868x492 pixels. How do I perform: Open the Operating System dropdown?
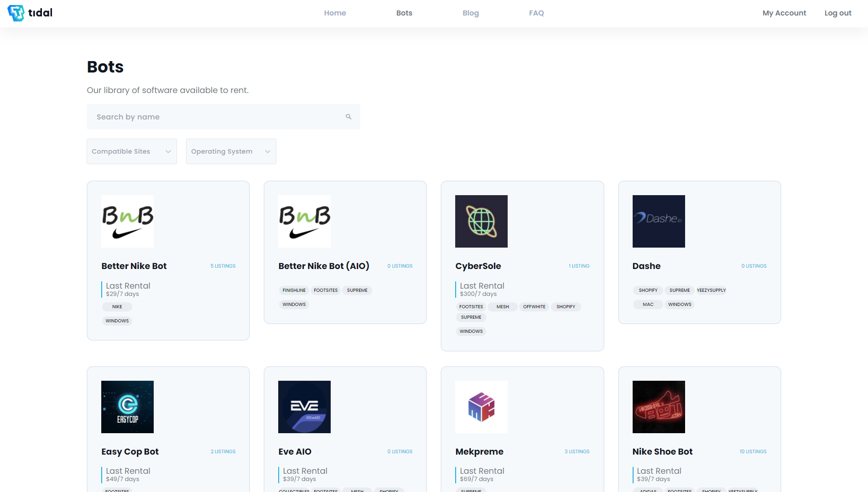pyautogui.click(x=231, y=151)
